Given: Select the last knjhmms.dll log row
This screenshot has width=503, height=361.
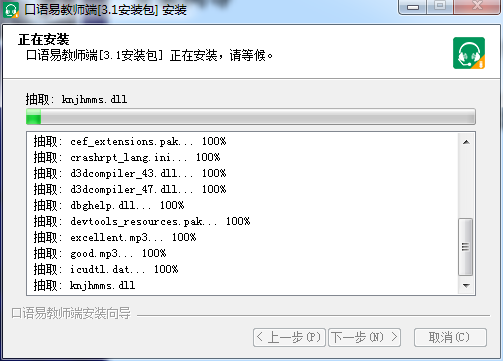Looking at the screenshot, I should click(84, 285).
